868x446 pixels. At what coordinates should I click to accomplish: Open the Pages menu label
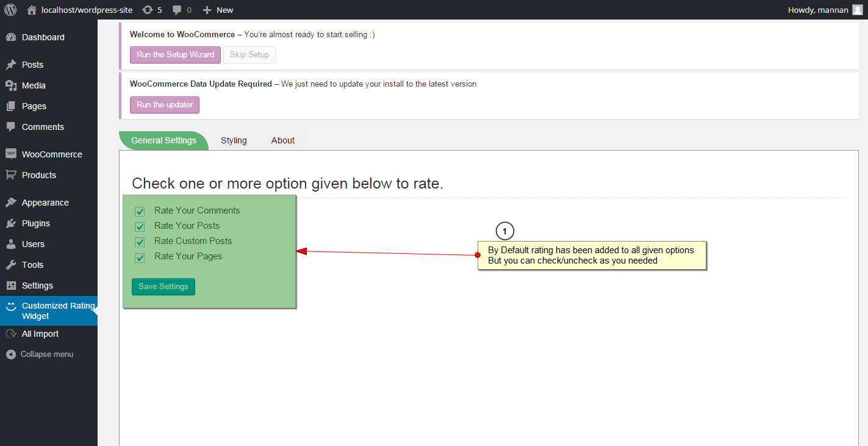tap(34, 106)
